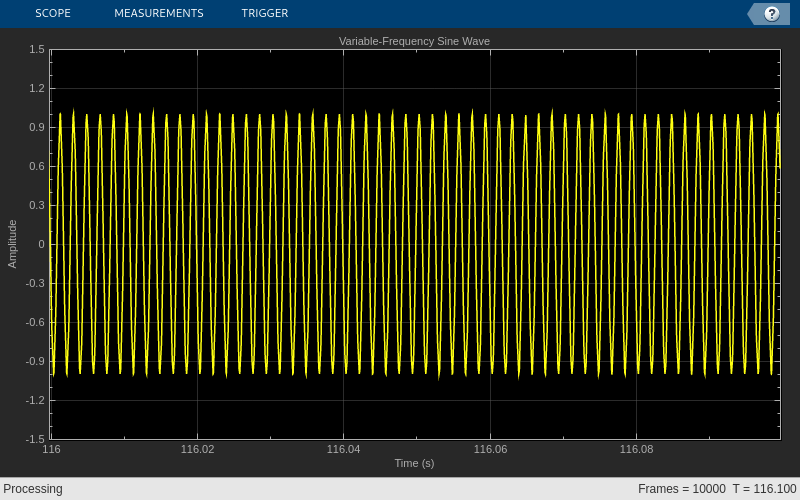
Task: Click the 'Frames = 10000' status entry
Action: (x=682, y=489)
